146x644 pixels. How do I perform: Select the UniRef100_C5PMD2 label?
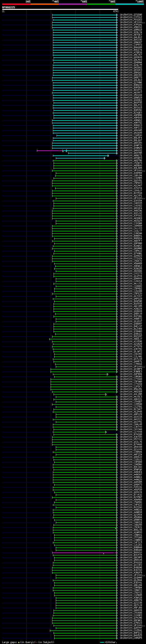click(131, 289)
